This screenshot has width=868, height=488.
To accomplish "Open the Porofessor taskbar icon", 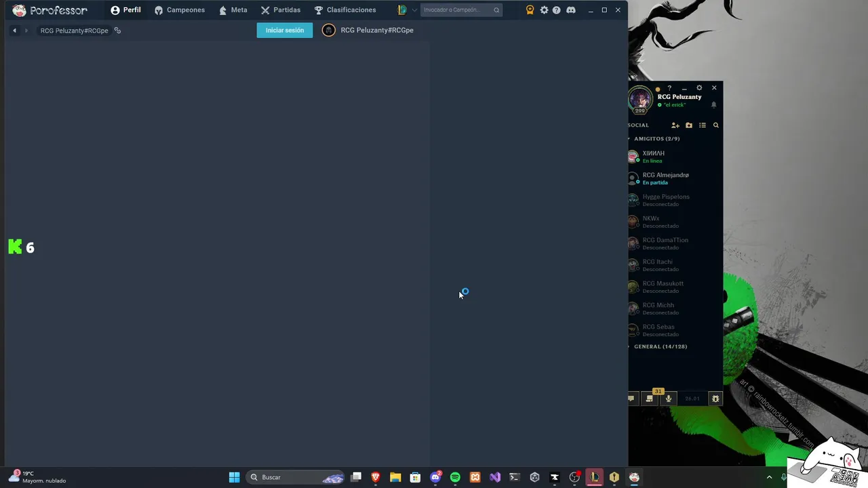I will pyautogui.click(x=634, y=477).
